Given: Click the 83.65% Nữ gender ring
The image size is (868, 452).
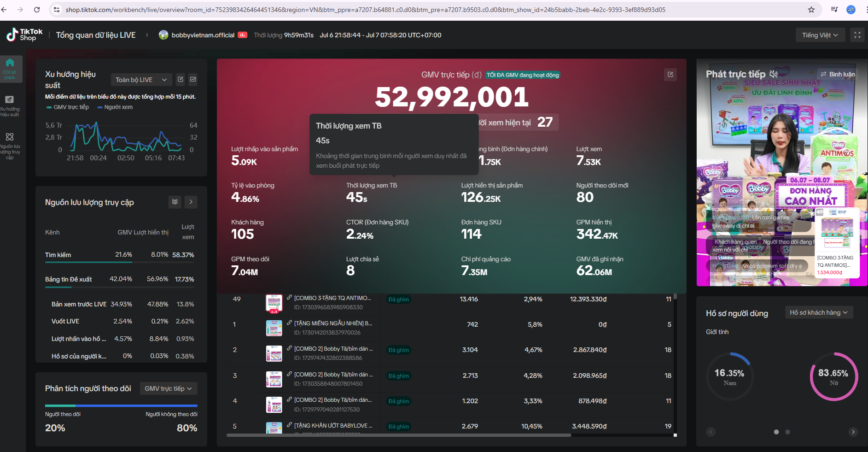Looking at the screenshot, I should [x=833, y=376].
